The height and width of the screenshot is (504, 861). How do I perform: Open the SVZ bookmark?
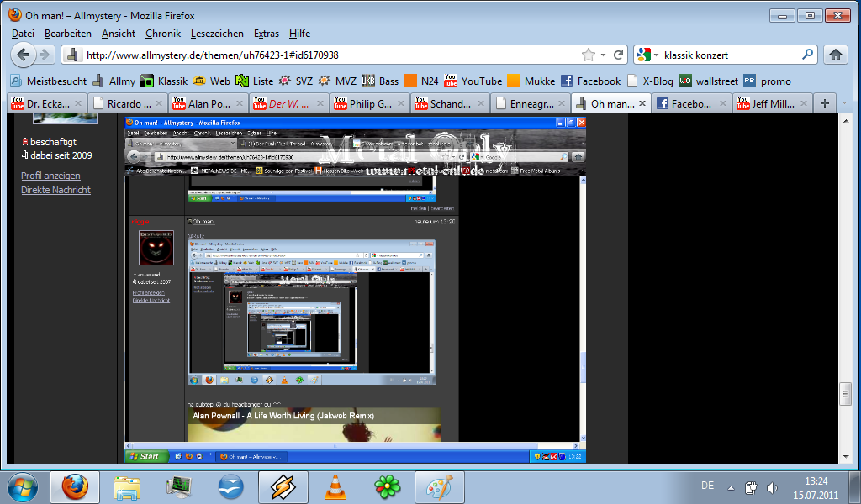[x=296, y=81]
